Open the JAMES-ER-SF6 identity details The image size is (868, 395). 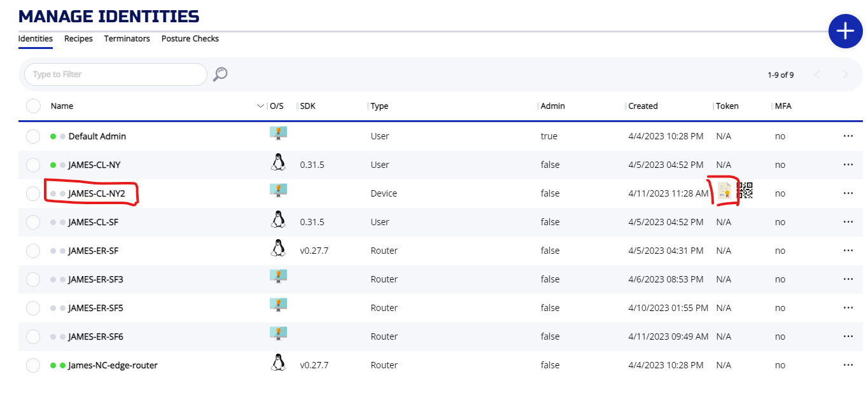pos(95,336)
